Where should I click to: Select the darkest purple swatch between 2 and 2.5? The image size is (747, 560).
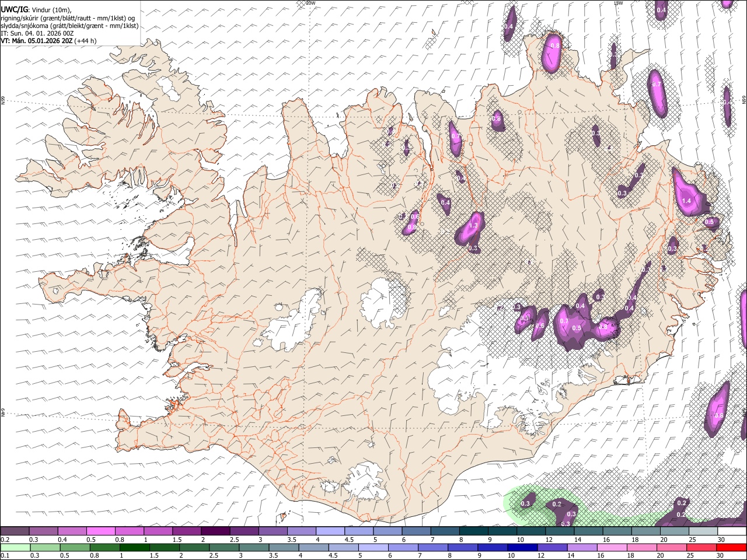pos(215,531)
